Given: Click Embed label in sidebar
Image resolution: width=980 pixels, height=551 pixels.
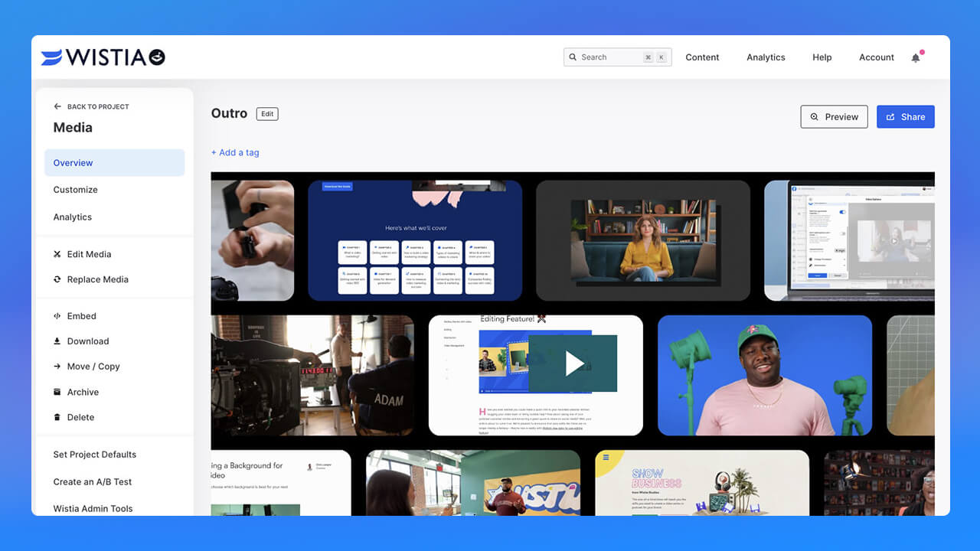Looking at the screenshot, I should tap(82, 316).
